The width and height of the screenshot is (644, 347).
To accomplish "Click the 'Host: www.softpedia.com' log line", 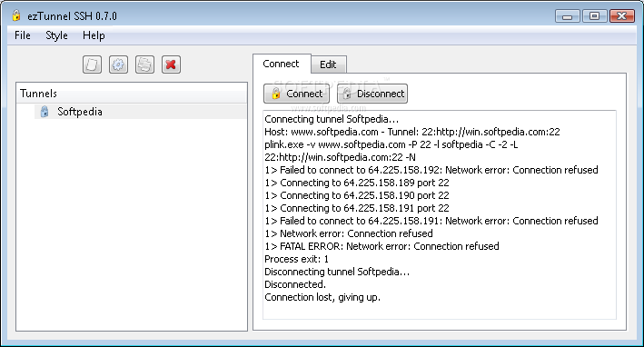I will pyautogui.click(x=412, y=132).
